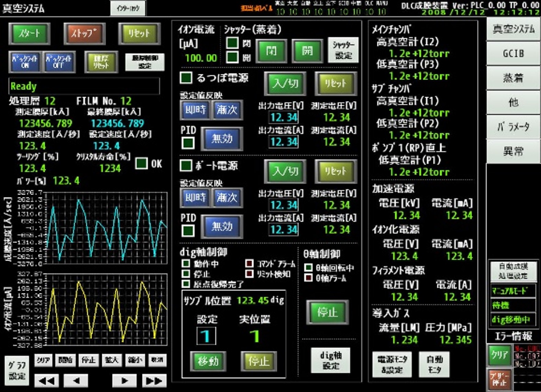The height and width of the screenshot is (392, 541).
Task: Open 自動モニタ auto monitor button
Action: (x=434, y=364)
